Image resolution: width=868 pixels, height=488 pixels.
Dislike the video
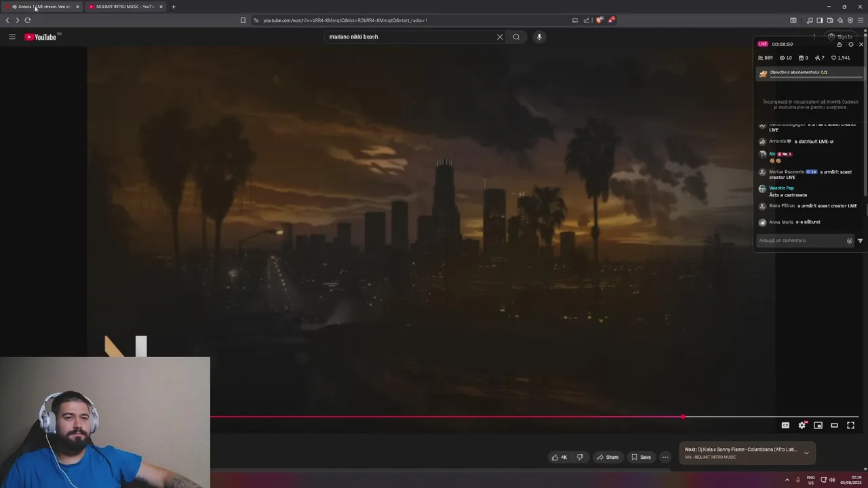(x=580, y=457)
